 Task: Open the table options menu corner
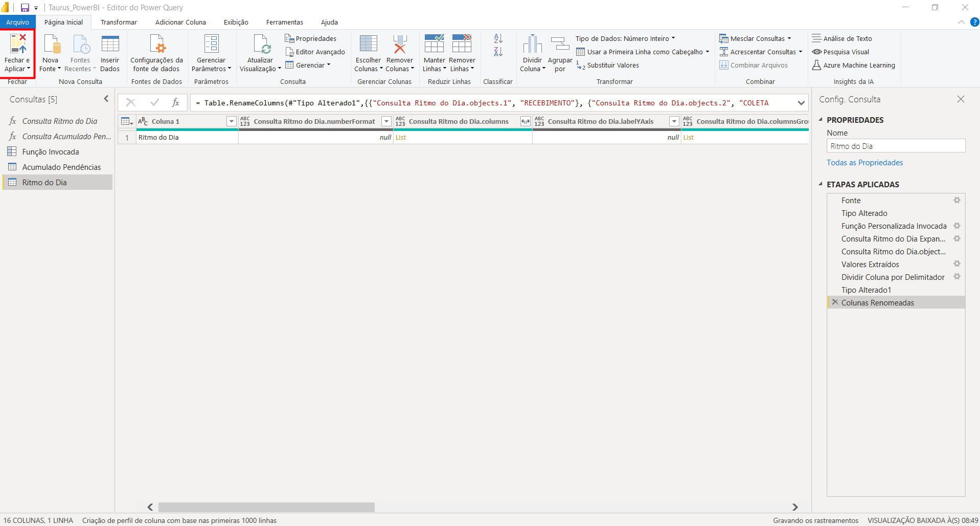pos(127,121)
